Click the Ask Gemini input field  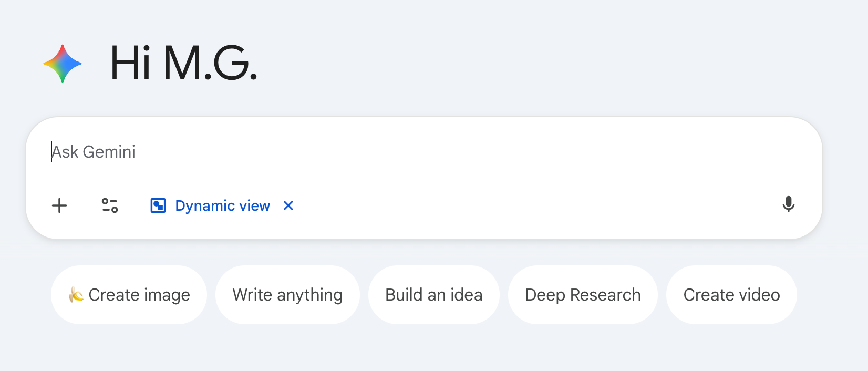click(210, 152)
